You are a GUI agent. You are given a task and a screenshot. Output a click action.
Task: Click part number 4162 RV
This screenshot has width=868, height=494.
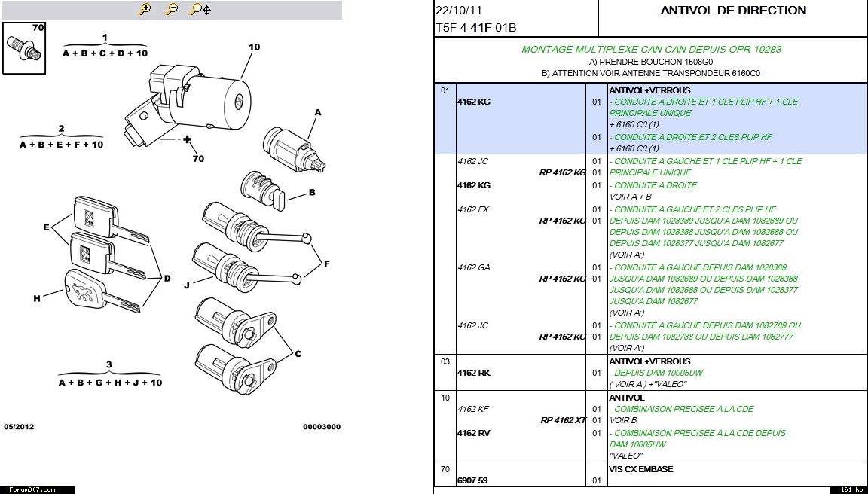473,433
